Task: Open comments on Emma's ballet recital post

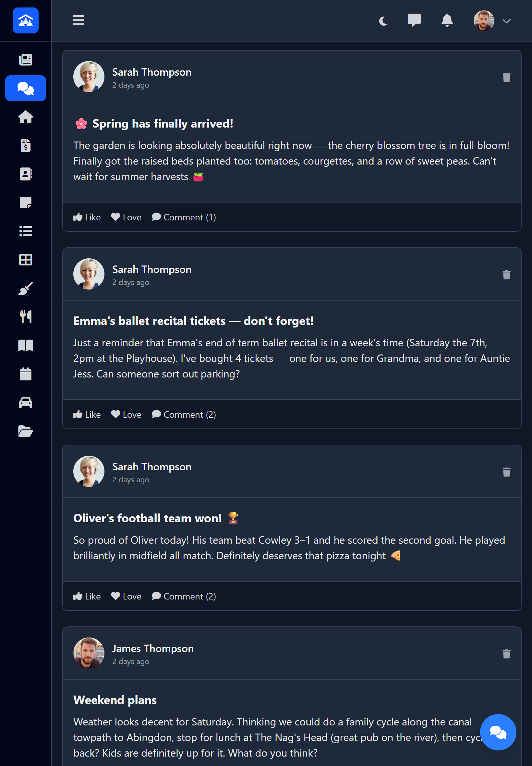Action: (x=184, y=414)
